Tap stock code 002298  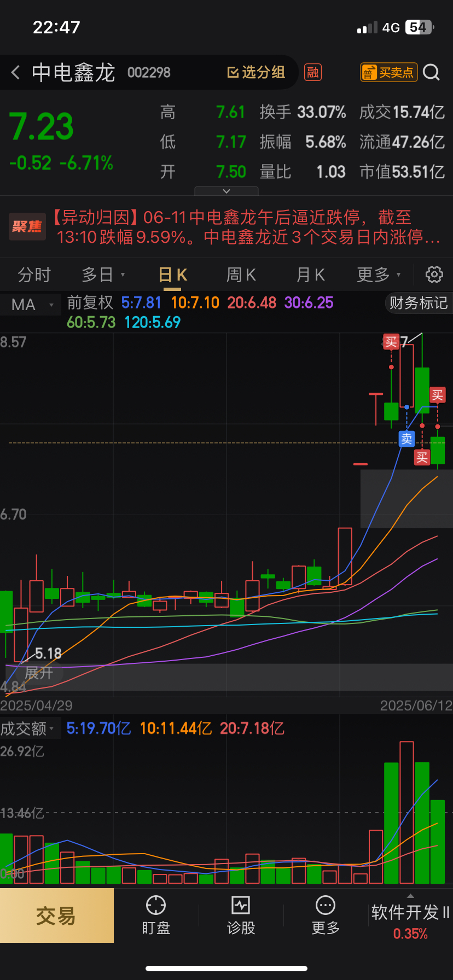(x=149, y=72)
